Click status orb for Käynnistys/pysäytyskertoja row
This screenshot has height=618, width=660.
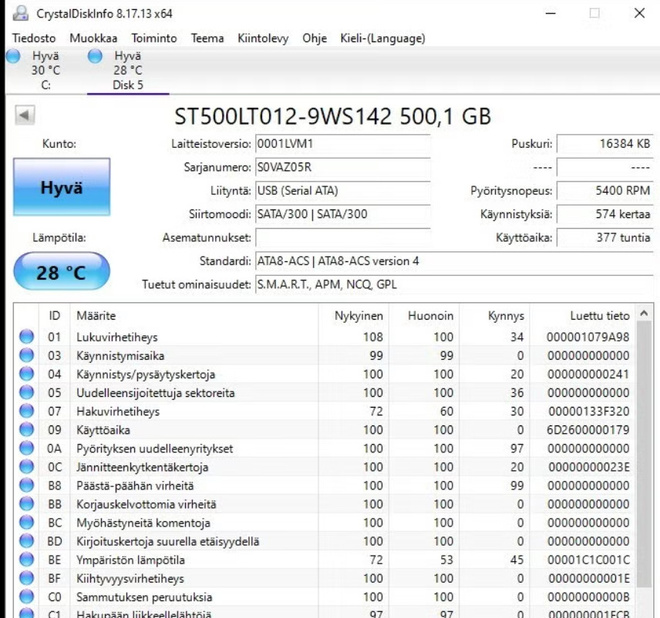[x=27, y=374]
